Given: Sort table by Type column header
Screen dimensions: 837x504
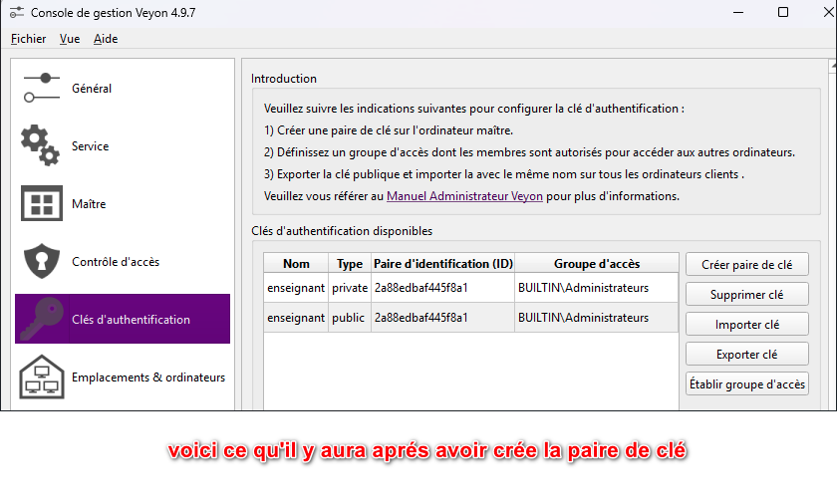Looking at the screenshot, I should pyautogui.click(x=350, y=264).
